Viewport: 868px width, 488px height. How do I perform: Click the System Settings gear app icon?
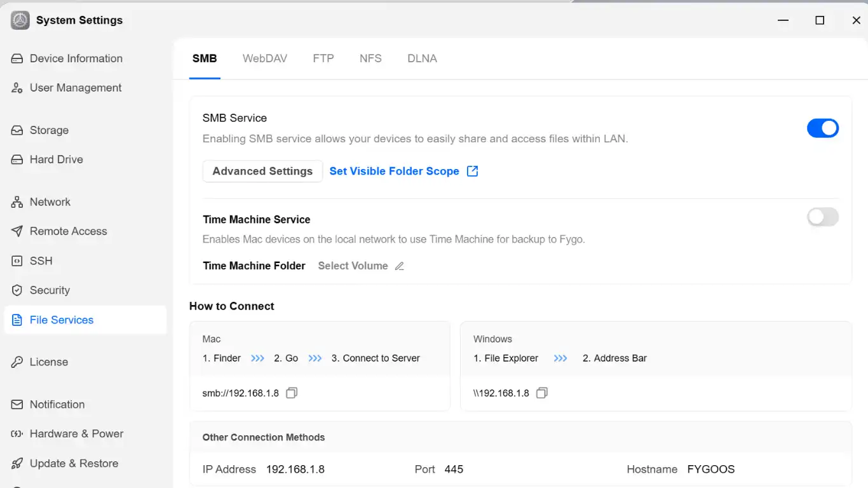tap(20, 20)
